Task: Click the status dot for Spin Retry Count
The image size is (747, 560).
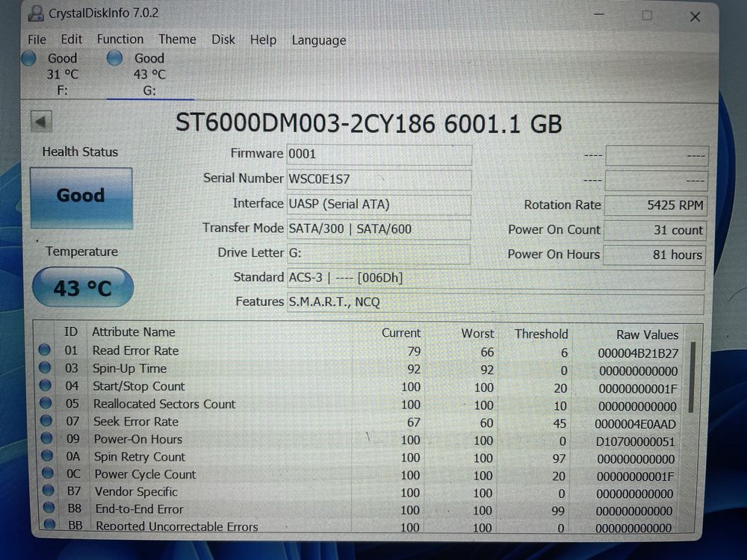Action: (47, 455)
